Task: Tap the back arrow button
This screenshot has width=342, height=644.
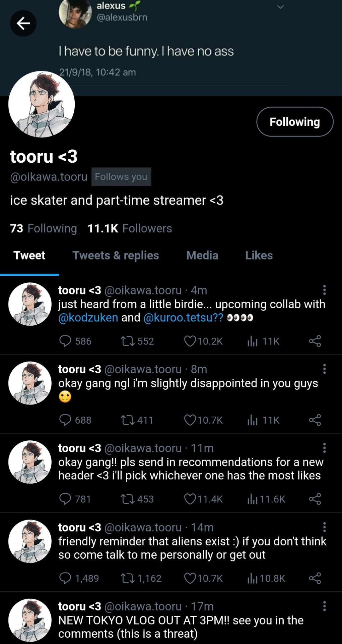Action: coord(23,23)
